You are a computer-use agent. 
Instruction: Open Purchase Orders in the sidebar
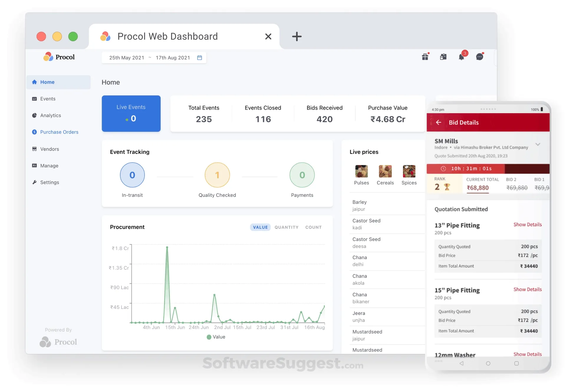[x=59, y=132]
